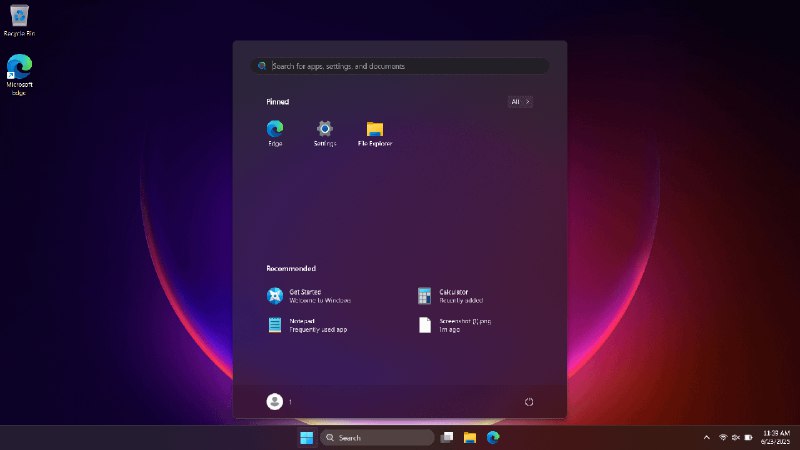Click the 'Pinned' section heading
800x450 pixels.
point(278,102)
